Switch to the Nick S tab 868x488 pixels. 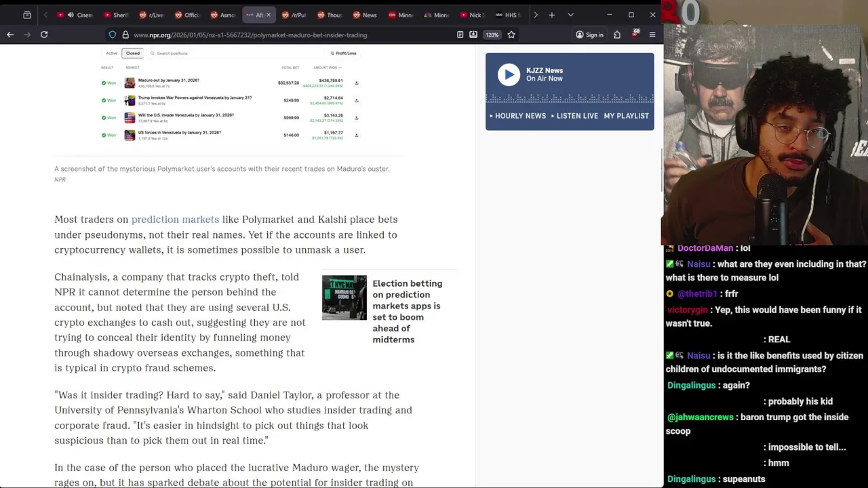click(x=473, y=15)
